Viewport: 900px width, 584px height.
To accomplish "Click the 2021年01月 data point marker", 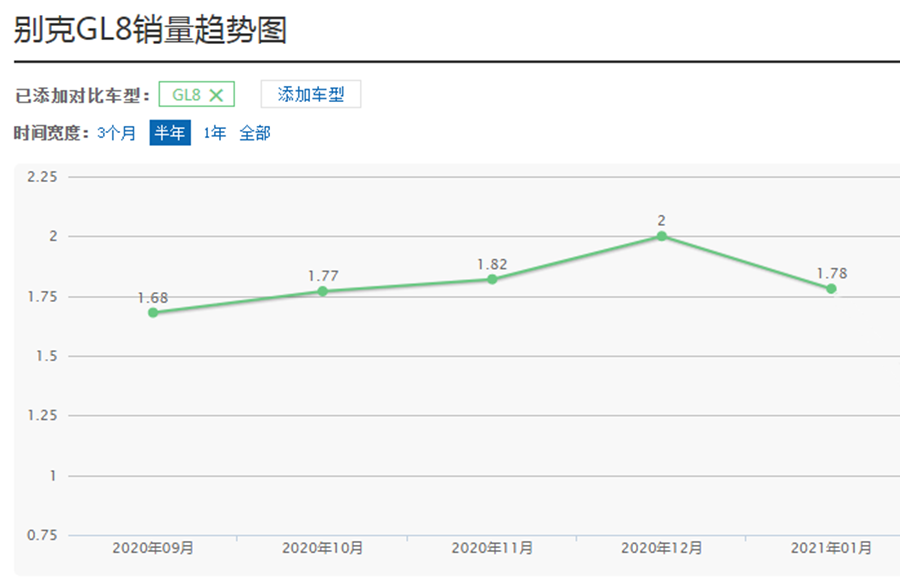I will (x=831, y=289).
